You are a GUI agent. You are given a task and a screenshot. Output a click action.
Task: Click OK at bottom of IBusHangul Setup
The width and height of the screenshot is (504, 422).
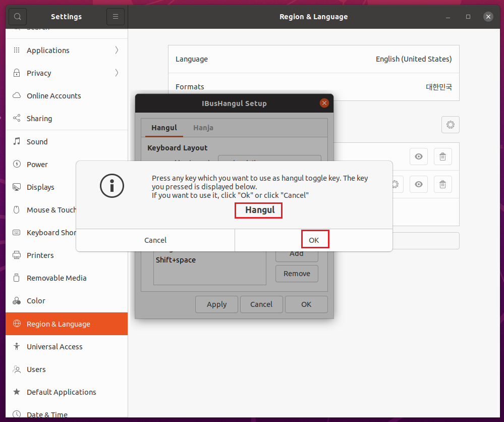point(306,304)
